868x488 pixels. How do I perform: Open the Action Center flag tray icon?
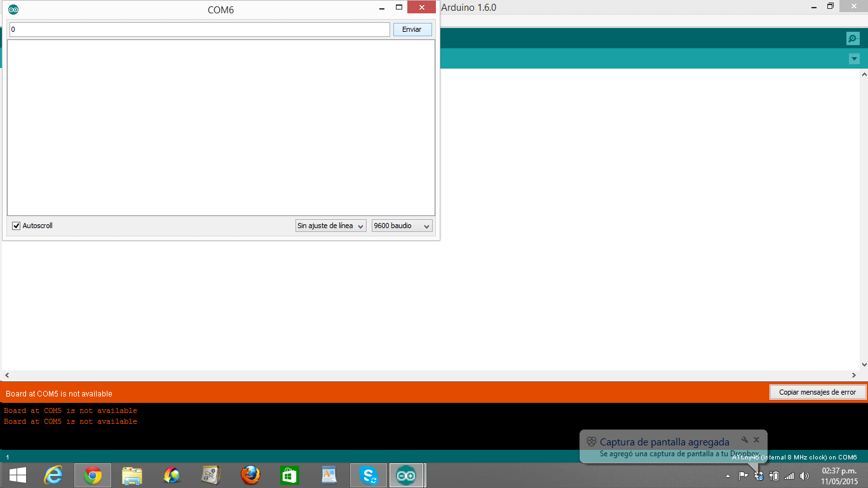coord(743,475)
